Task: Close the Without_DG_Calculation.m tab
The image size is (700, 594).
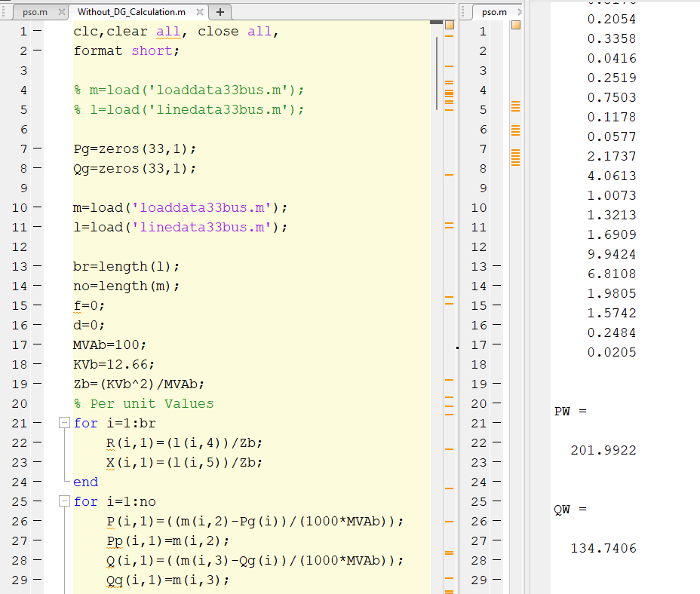Action: tap(200, 12)
